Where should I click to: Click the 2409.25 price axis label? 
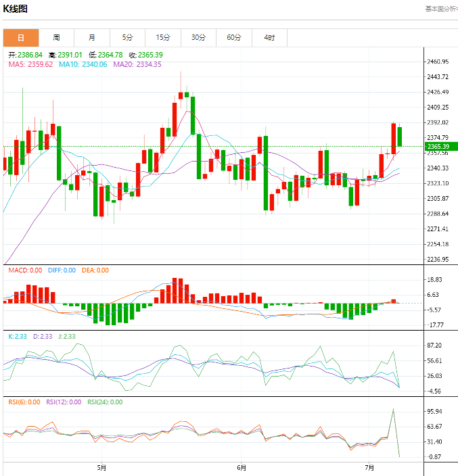coord(438,107)
